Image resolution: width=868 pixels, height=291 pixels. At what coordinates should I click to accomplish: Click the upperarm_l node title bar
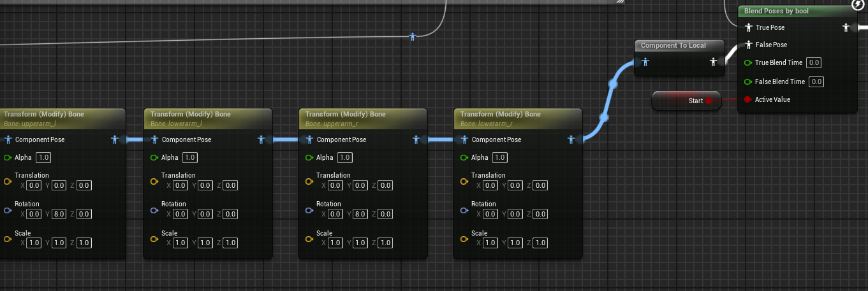[63, 118]
